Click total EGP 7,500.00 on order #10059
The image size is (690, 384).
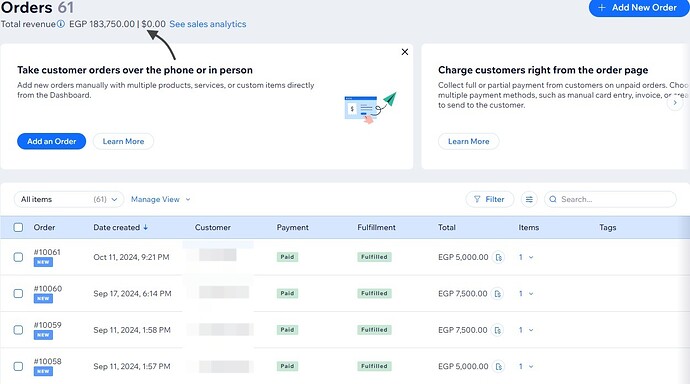[462, 330]
